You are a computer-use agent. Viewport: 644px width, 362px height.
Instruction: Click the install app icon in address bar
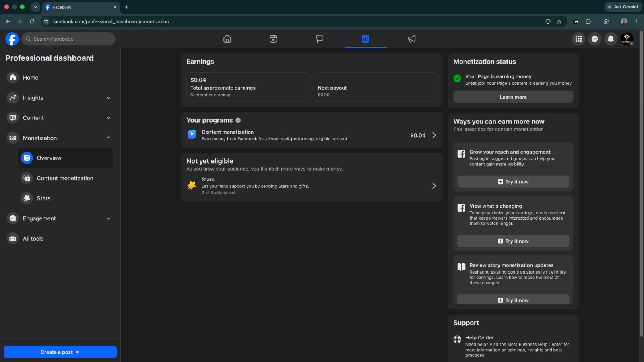point(548,21)
